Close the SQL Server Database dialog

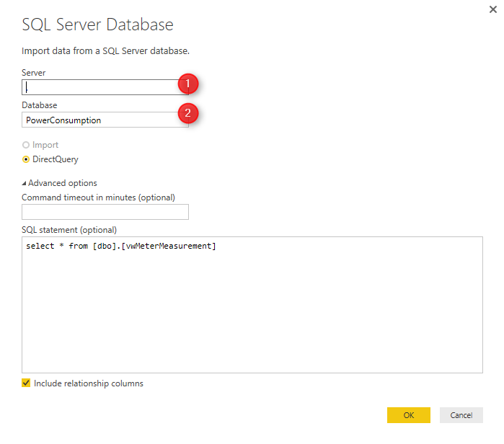(x=492, y=11)
